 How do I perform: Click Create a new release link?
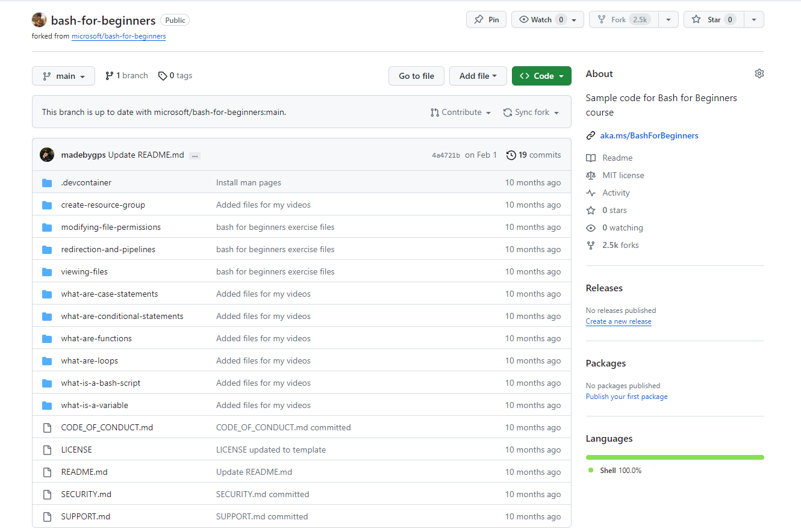(x=619, y=321)
